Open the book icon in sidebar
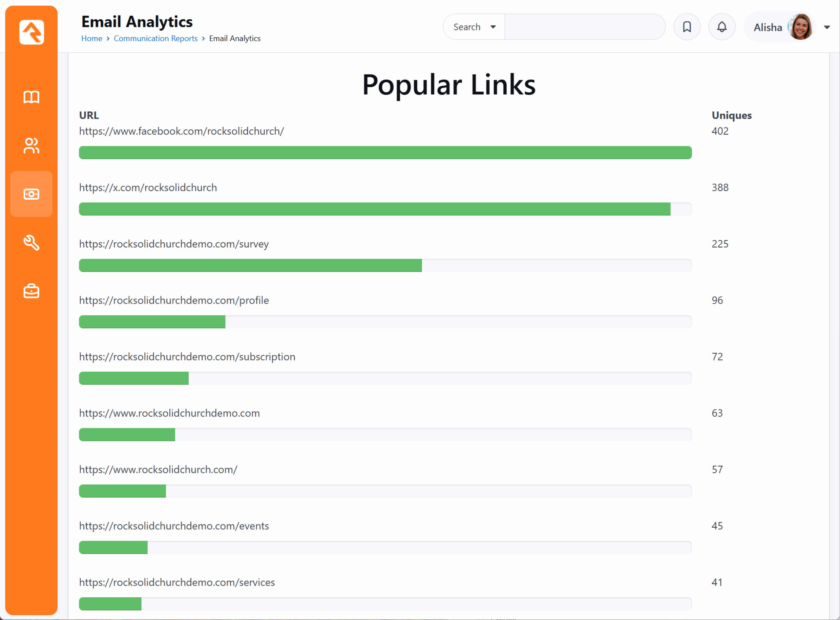The width and height of the screenshot is (840, 620). [31, 97]
